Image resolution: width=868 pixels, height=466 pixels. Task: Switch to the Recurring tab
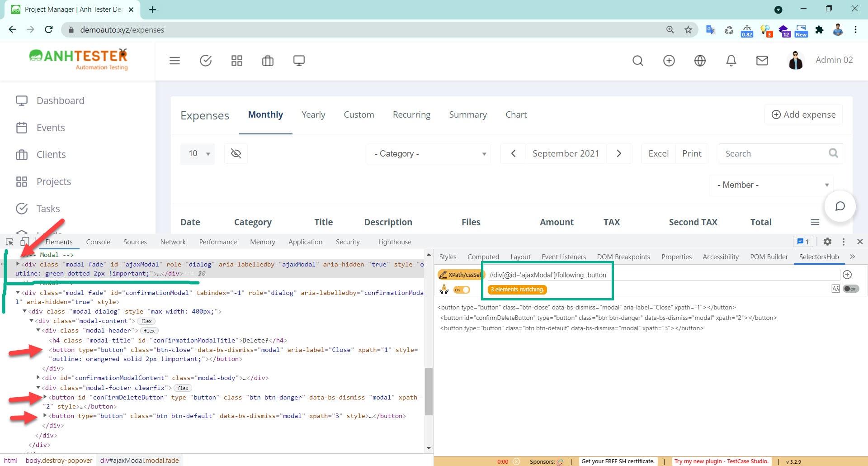[x=411, y=115]
